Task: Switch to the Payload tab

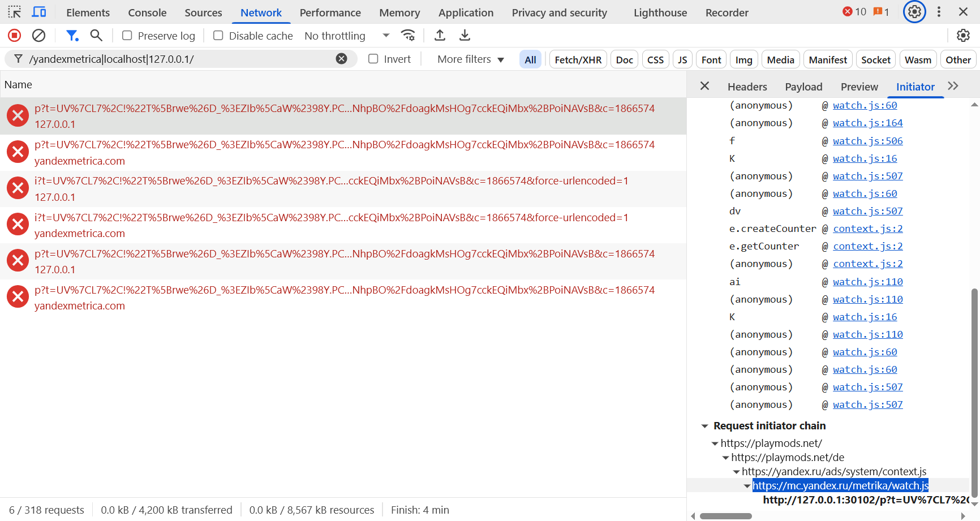Action: pos(803,86)
